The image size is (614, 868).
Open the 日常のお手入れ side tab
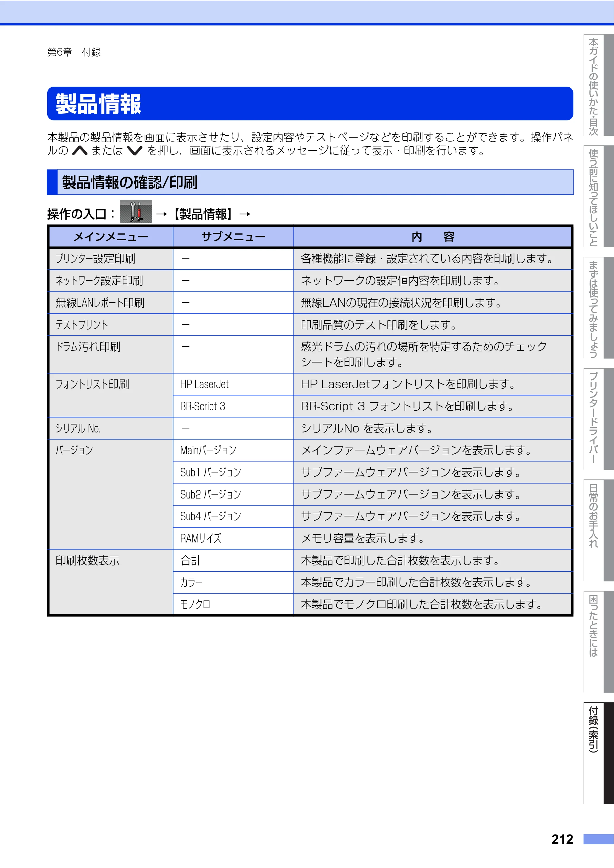pyautogui.click(x=598, y=530)
